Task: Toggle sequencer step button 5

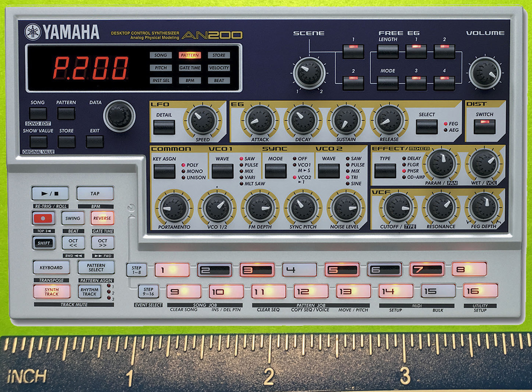Action: click(x=342, y=269)
